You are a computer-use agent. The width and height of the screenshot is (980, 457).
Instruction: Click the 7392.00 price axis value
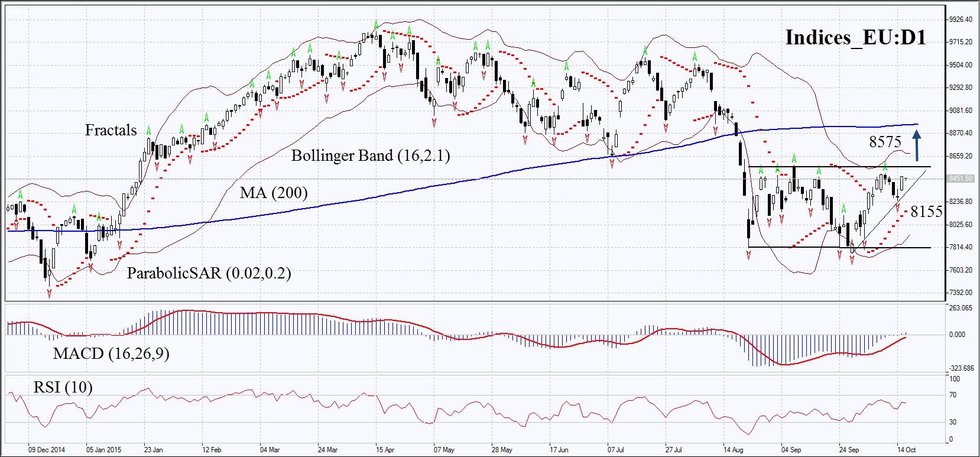click(x=960, y=293)
